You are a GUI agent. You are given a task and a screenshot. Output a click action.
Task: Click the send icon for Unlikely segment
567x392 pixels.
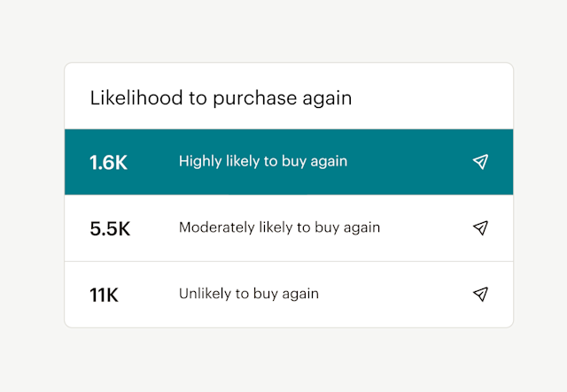[x=480, y=294]
